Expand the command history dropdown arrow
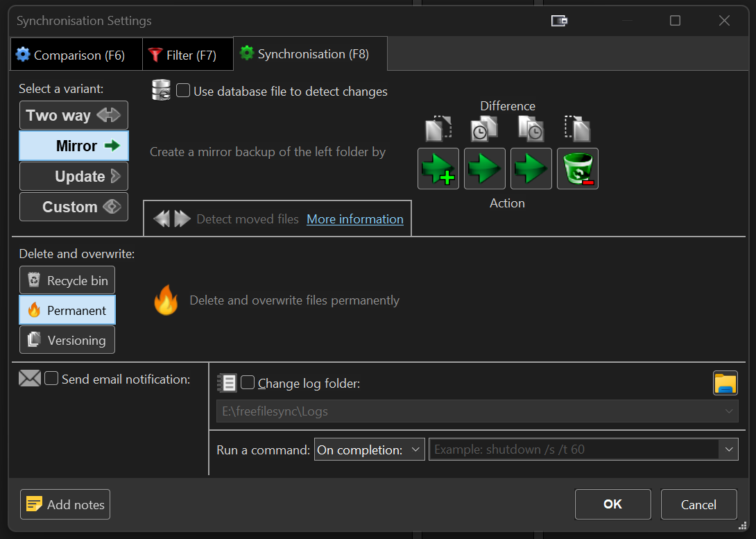 point(728,450)
